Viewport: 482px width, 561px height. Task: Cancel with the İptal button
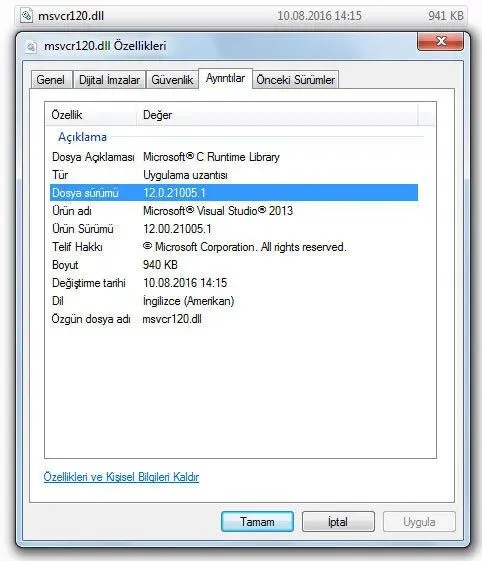(338, 522)
